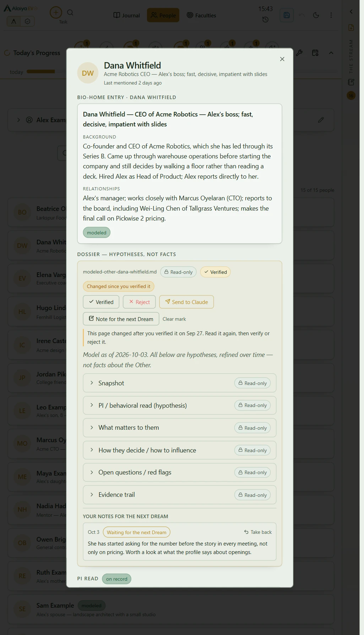This screenshot has height=635, width=364.
Task: Click the wrench tools icon
Action: [x=299, y=53]
